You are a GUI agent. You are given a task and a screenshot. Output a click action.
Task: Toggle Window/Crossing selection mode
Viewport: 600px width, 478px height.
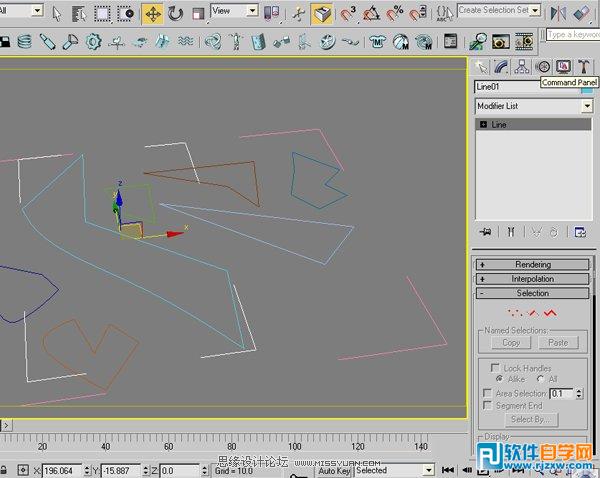click(x=126, y=14)
